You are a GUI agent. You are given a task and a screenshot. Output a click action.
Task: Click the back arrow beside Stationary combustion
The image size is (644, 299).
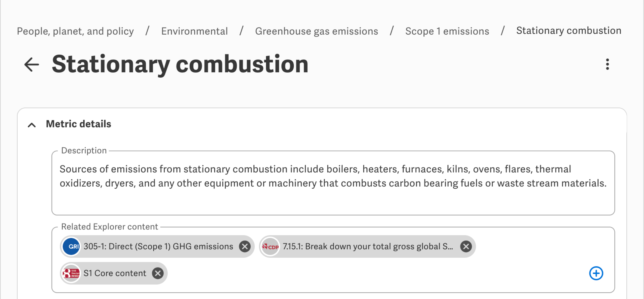pos(32,64)
